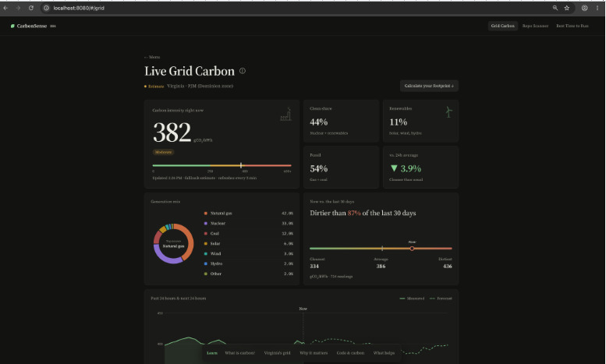Open the What helps section
This screenshot has height=364, width=606.
(384, 353)
